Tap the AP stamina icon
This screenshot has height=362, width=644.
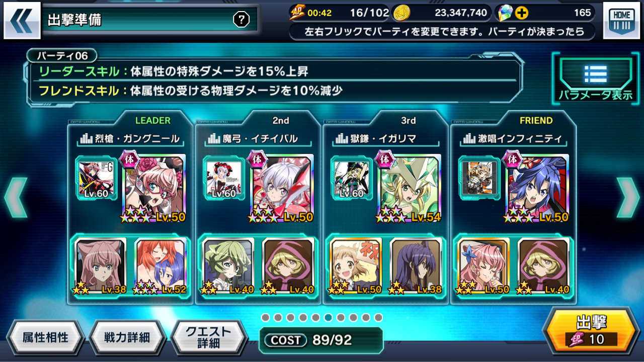click(297, 13)
